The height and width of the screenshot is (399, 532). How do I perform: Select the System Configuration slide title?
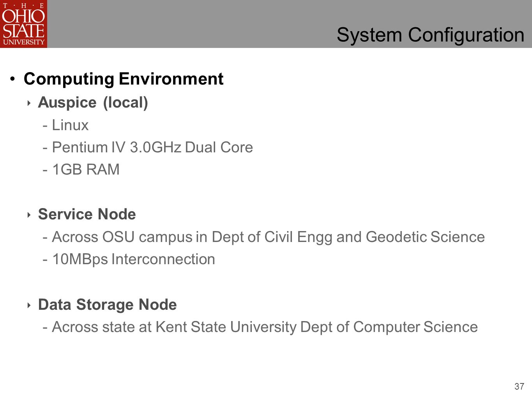click(x=430, y=35)
